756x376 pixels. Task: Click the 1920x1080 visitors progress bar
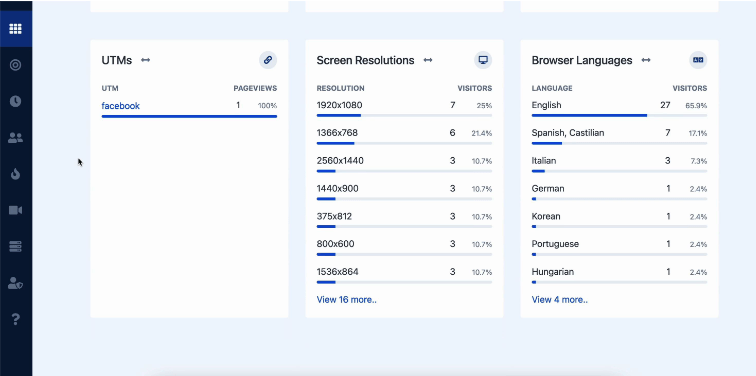point(404,116)
